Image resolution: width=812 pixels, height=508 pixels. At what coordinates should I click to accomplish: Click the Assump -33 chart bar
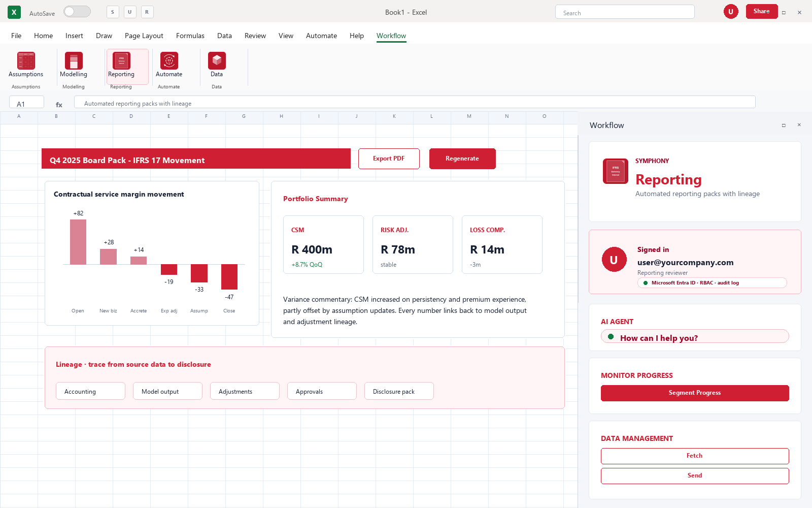(x=199, y=273)
